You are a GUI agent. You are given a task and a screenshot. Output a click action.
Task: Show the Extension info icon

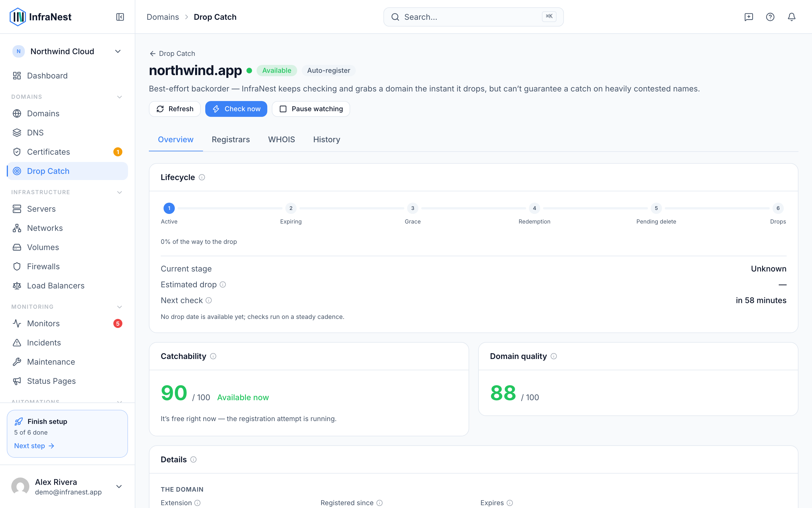(x=198, y=503)
